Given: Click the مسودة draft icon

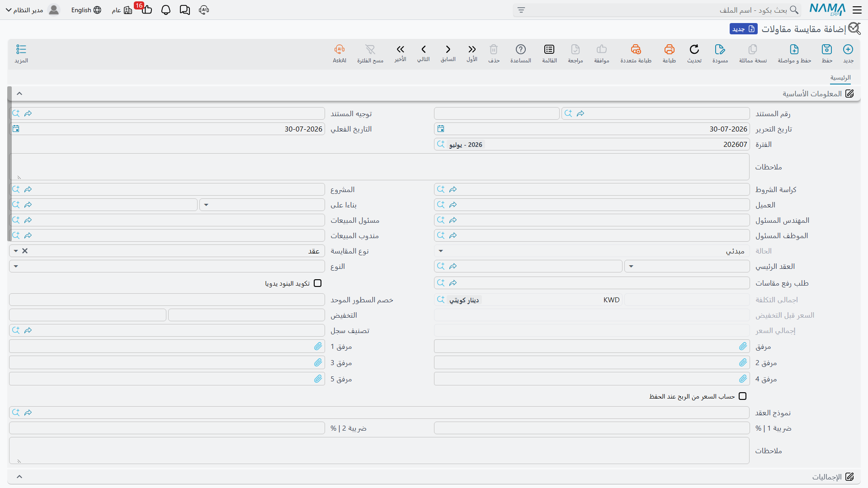Looking at the screenshot, I should pos(720,53).
